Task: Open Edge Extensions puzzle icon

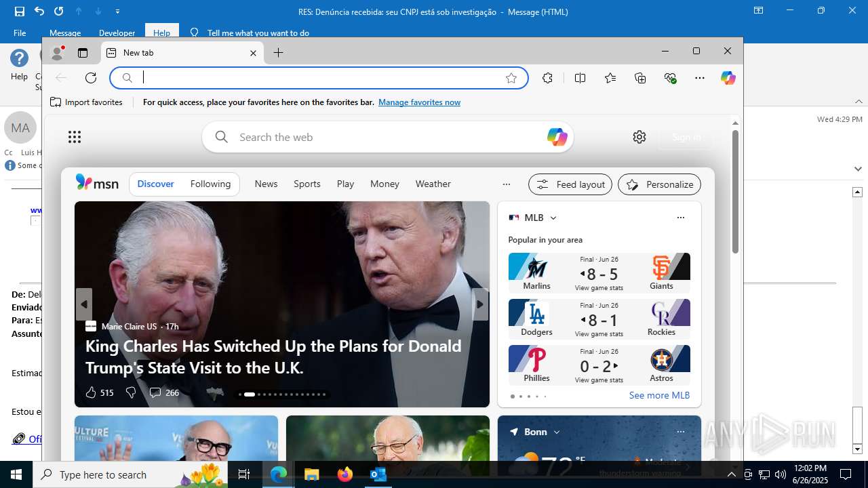Action: [x=548, y=78]
